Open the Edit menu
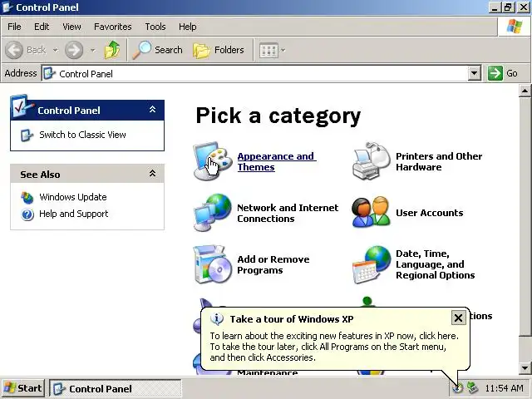532x399 pixels. coord(42,27)
